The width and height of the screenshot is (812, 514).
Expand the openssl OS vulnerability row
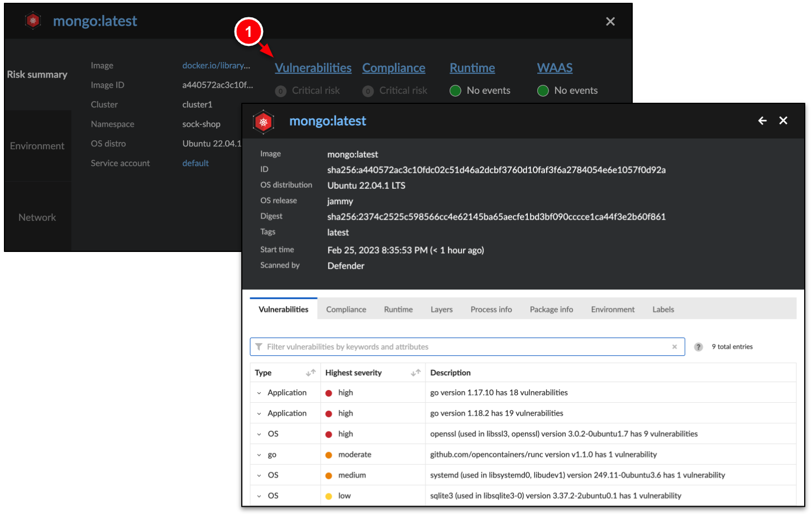(x=259, y=435)
